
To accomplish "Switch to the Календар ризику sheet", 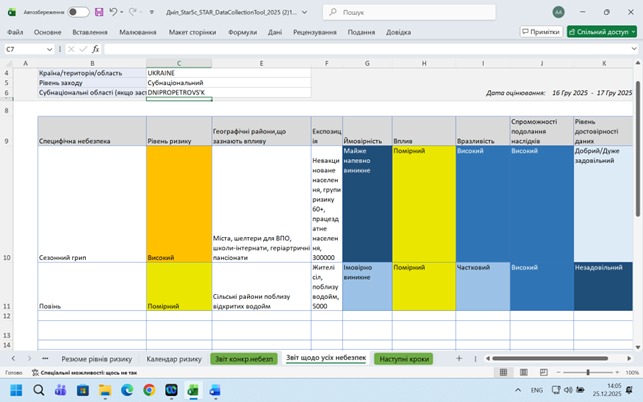I will click(173, 358).
